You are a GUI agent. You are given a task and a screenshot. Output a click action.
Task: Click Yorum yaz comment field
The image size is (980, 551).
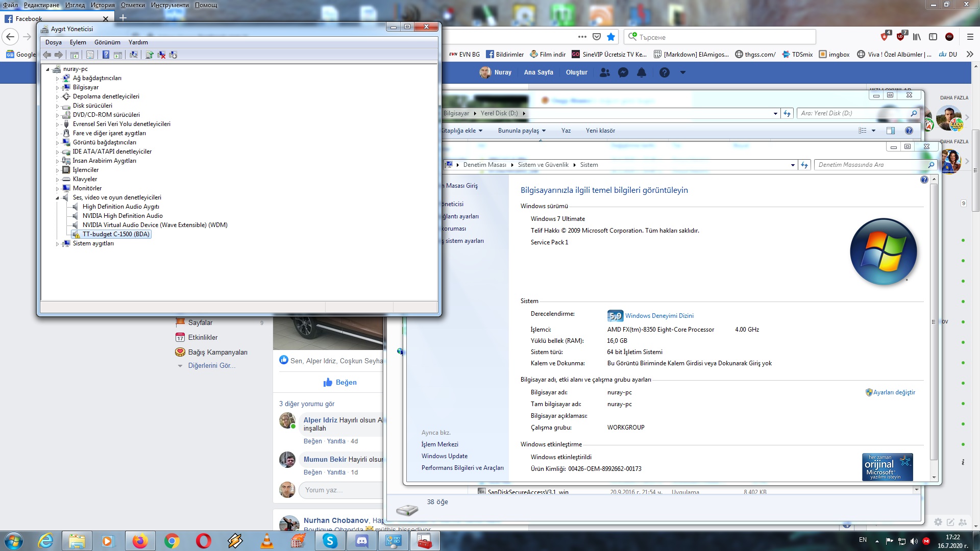click(x=341, y=490)
